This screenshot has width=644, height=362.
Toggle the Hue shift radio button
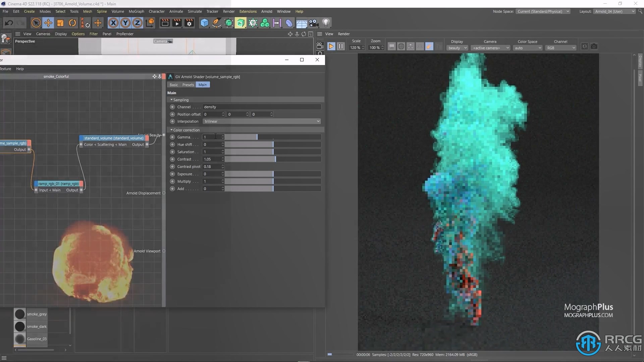[172, 144]
